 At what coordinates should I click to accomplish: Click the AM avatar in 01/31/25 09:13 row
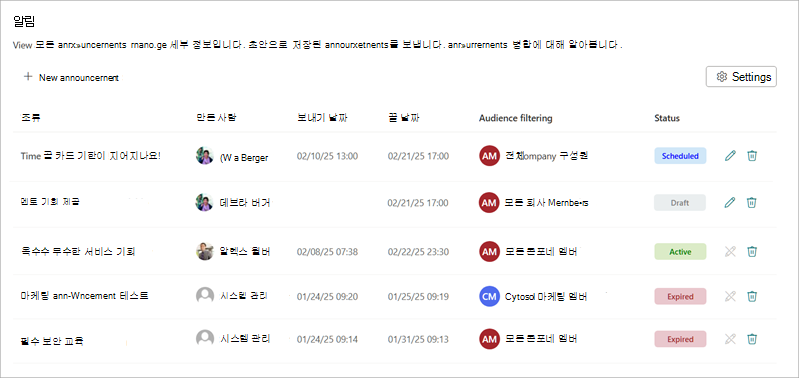point(489,339)
